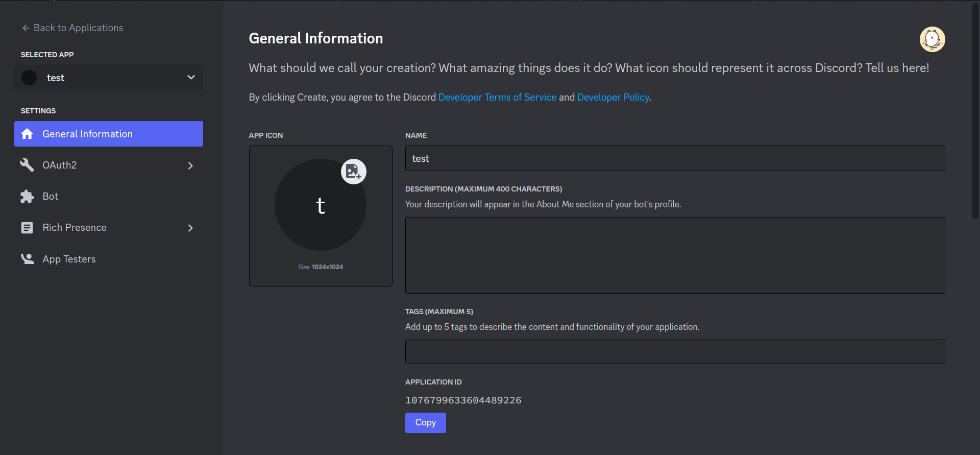980x455 pixels.
Task: Click the App Testers people icon
Action: (x=27, y=259)
